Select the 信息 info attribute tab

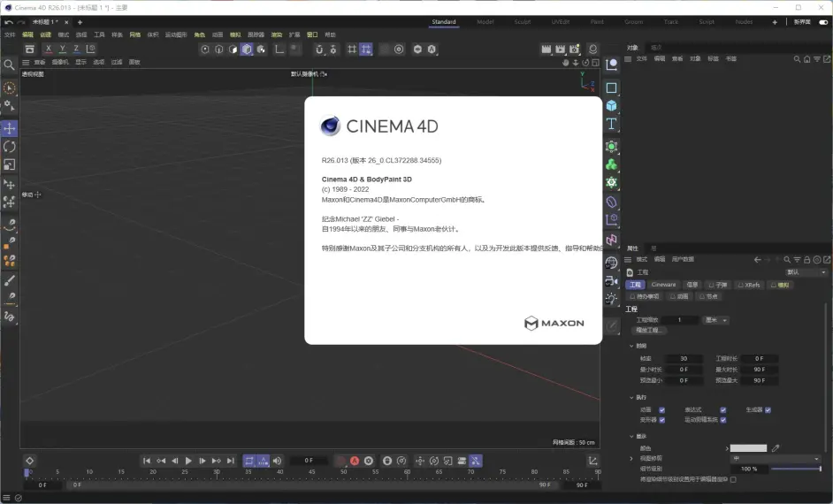point(692,286)
